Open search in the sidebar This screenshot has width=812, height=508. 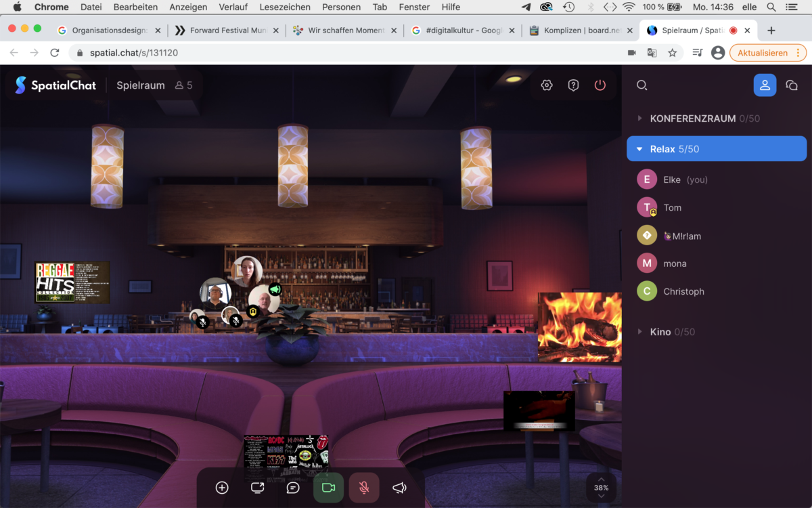(x=642, y=85)
